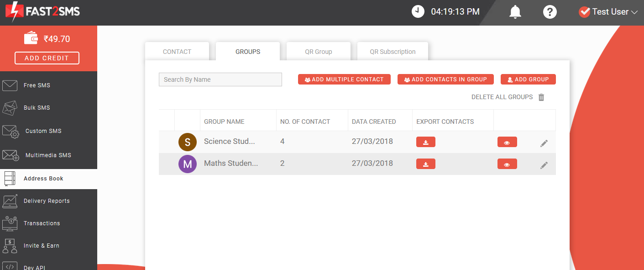The width and height of the screenshot is (644, 270).
Task: Click the wallet balance icon
Action: (31, 38)
